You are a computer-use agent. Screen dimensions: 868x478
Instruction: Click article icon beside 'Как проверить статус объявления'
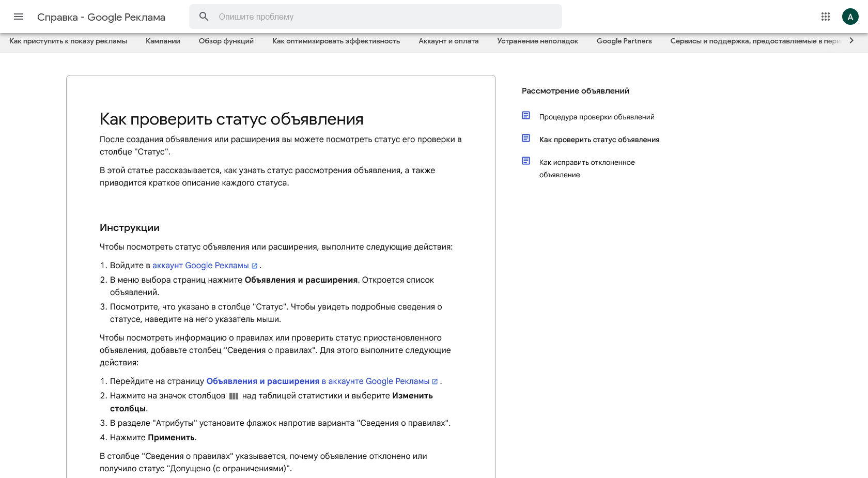pyautogui.click(x=526, y=138)
